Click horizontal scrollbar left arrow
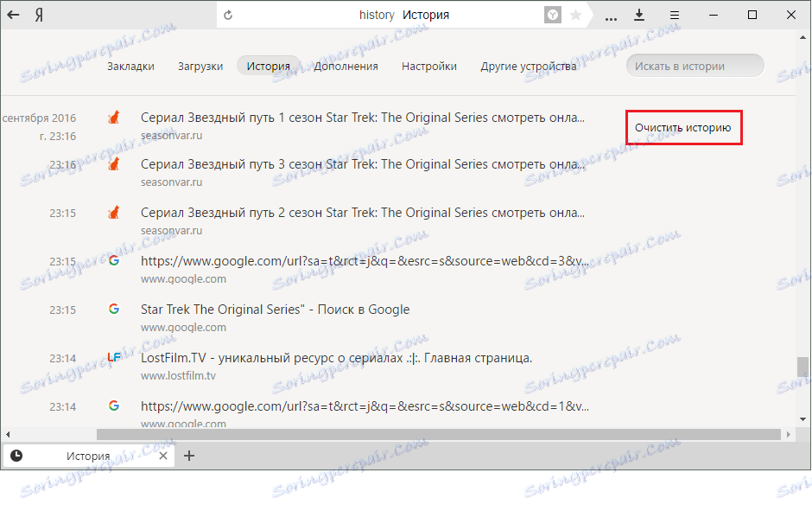Screen dimensions: 812x511 coord(7,434)
